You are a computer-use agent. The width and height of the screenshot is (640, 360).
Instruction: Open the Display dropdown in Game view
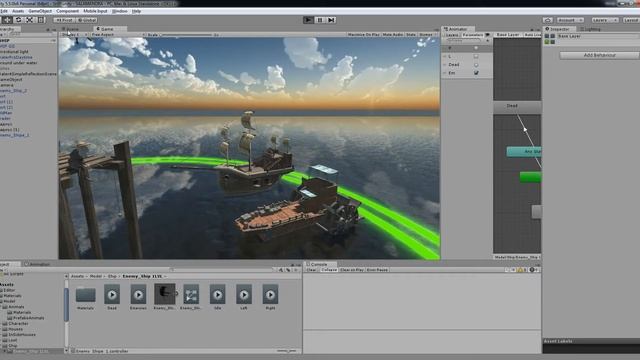coord(75,35)
